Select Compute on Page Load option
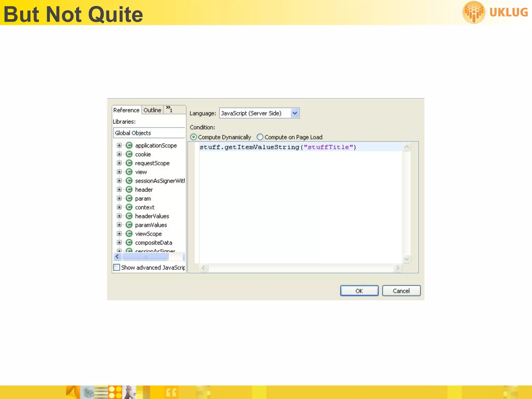Image resolution: width=532 pixels, height=399 pixels. [260, 137]
